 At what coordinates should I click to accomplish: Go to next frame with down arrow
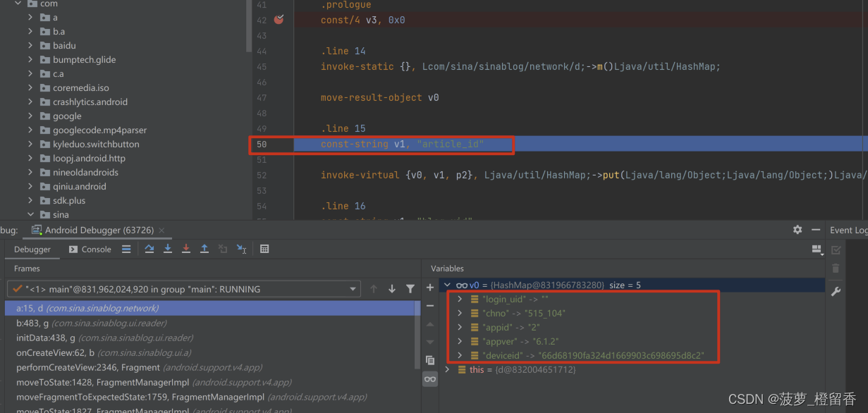(x=392, y=289)
